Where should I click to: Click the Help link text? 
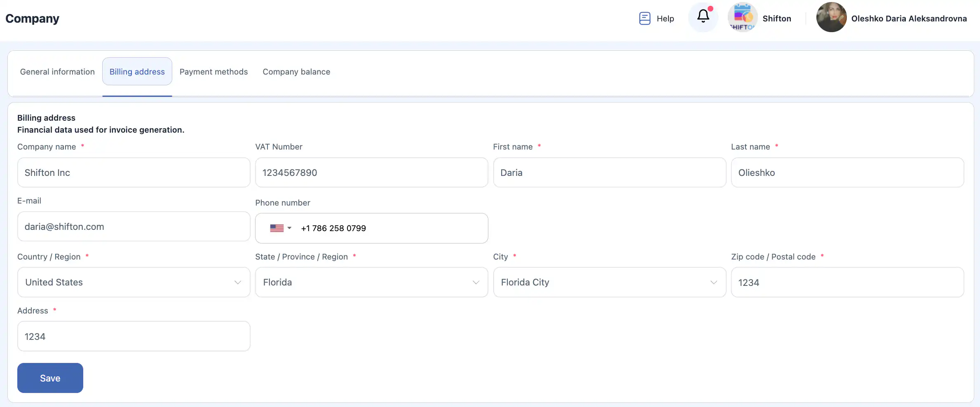coord(665,19)
